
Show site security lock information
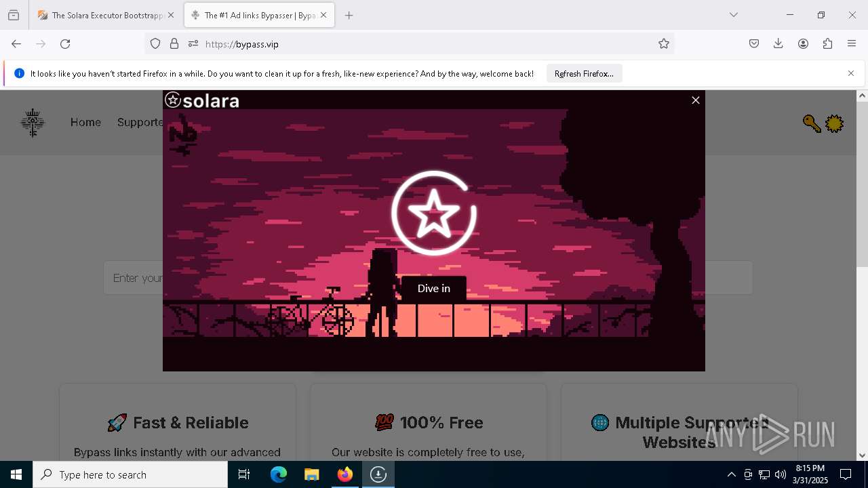[174, 43]
